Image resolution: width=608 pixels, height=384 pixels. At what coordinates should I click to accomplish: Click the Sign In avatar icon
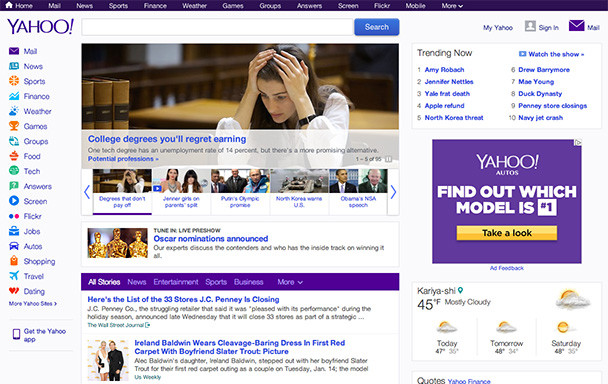530,26
